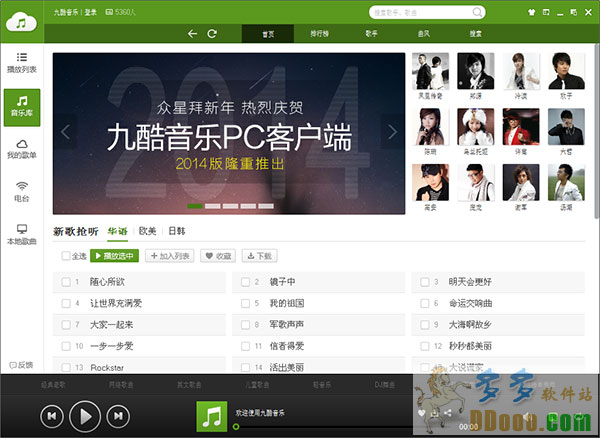Open the 经典老歌 category link

53,384
